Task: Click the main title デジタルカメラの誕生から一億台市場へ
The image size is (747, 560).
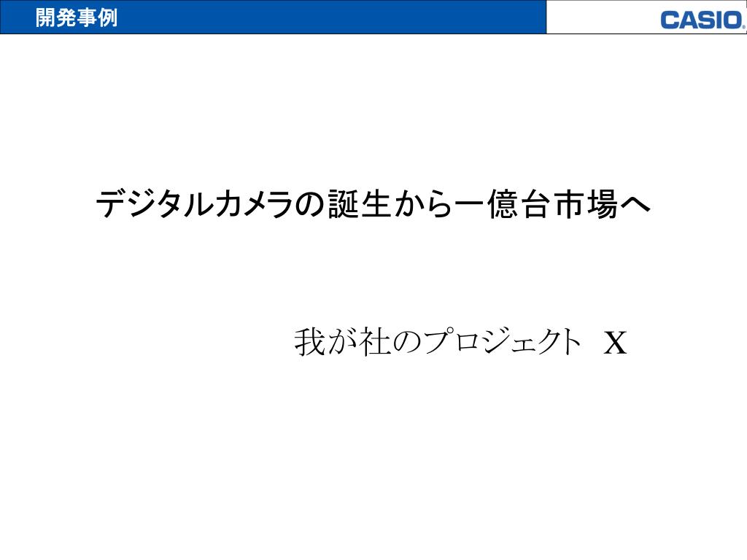Action: (x=373, y=204)
